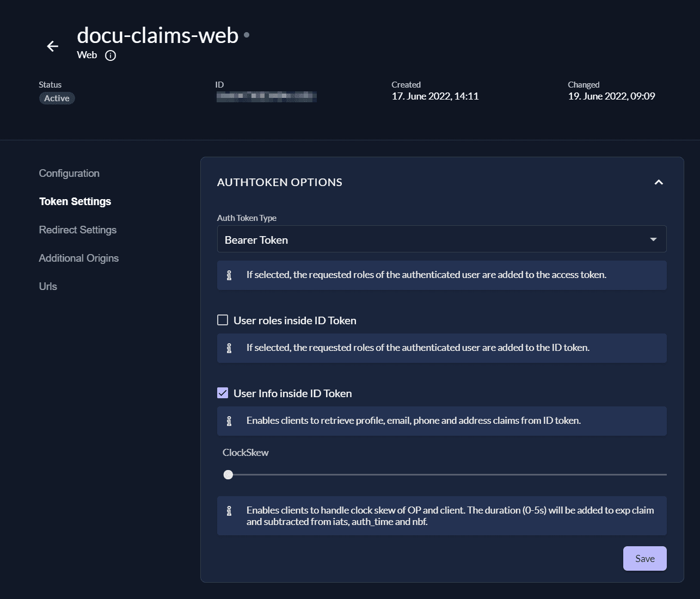Uncheck User Info inside ID Token
700x599 pixels.
point(223,393)
